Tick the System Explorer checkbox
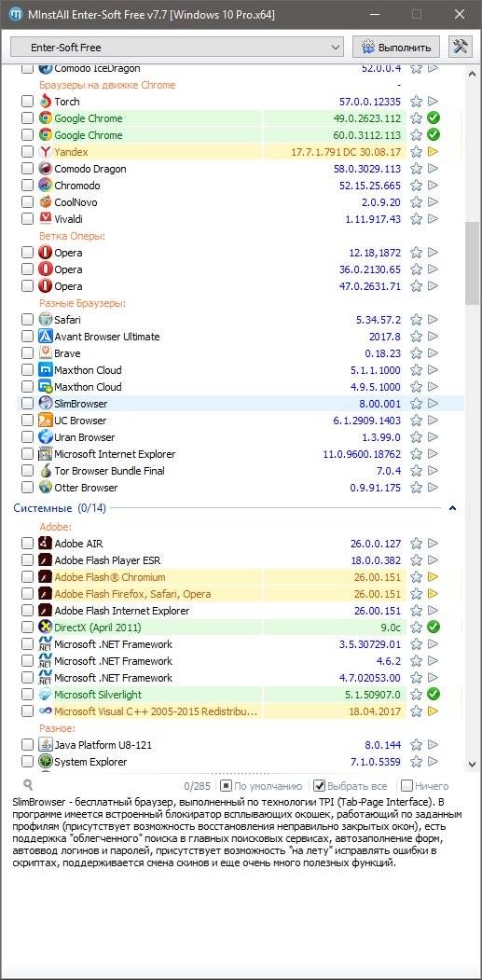 (x=28, y=762)
